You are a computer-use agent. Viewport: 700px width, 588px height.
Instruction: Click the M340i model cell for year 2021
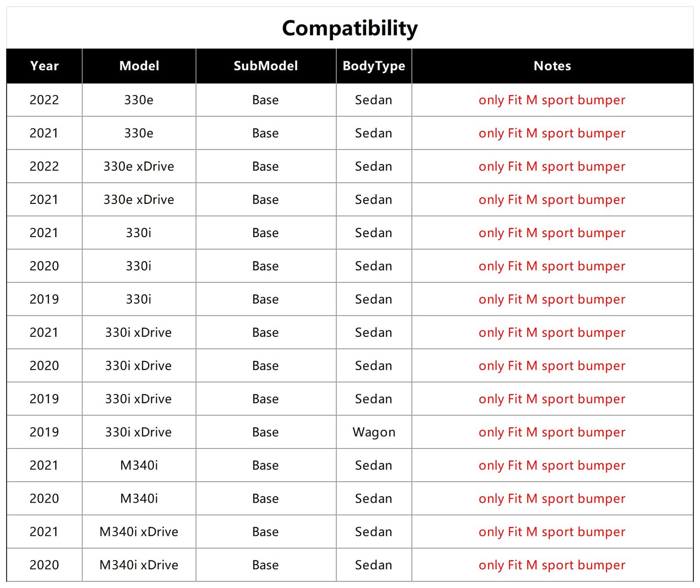[x=139, y=465]
